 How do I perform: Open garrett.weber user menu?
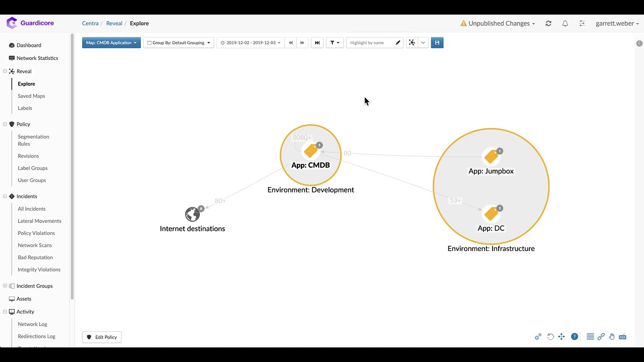coord(617,24)
